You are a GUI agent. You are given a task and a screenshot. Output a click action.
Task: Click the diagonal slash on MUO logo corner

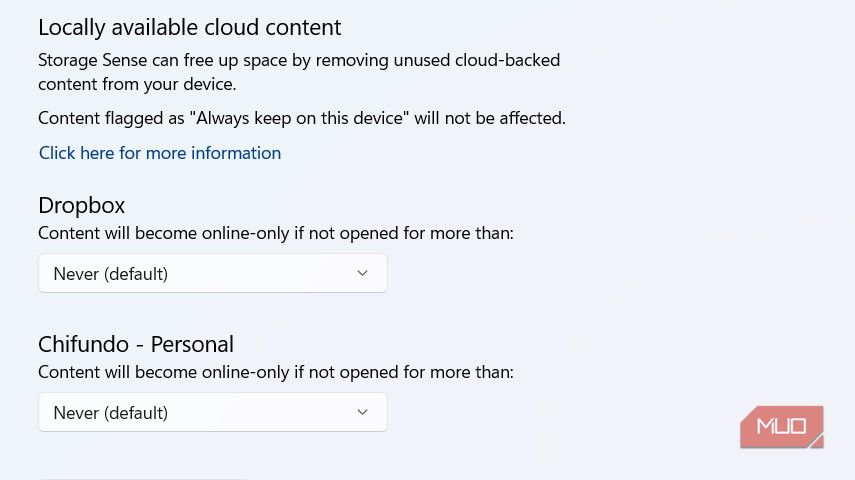coord(815,439)
